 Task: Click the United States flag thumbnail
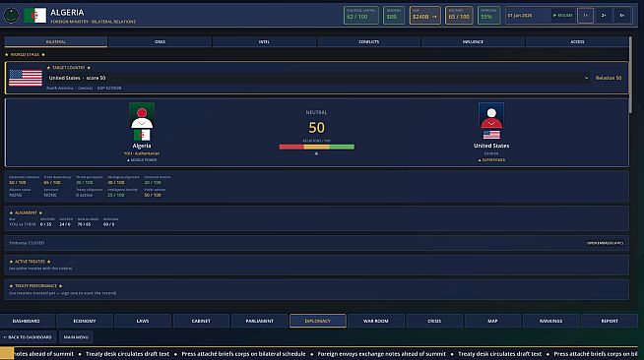pos(26,78)
